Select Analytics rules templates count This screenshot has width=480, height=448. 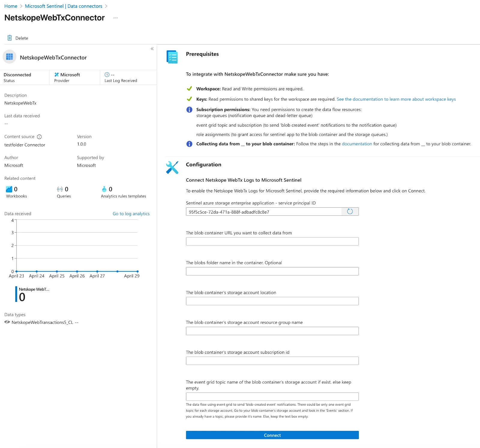(x=111, y=189)
